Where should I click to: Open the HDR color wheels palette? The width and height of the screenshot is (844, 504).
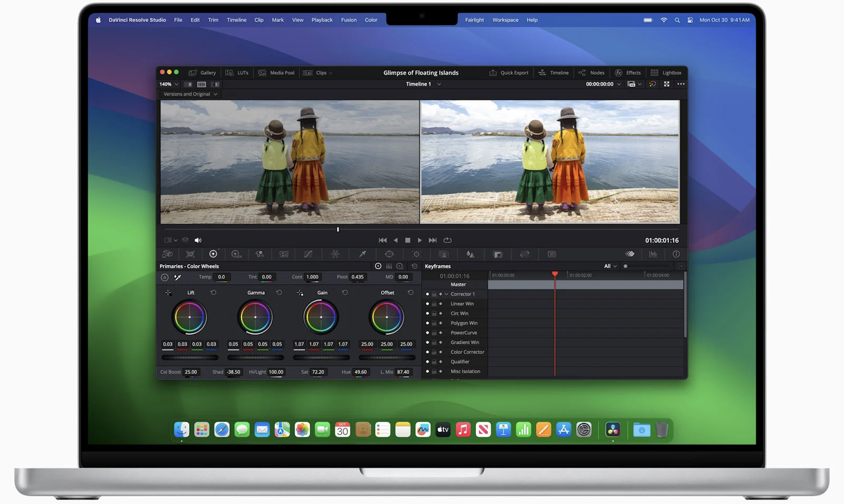point(236,254)
